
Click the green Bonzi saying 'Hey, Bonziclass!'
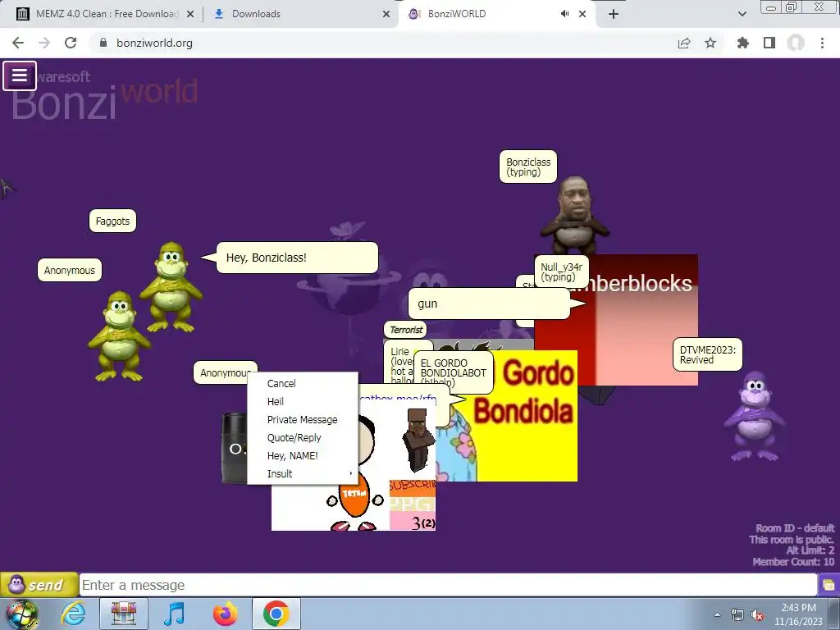coord(171,287)
